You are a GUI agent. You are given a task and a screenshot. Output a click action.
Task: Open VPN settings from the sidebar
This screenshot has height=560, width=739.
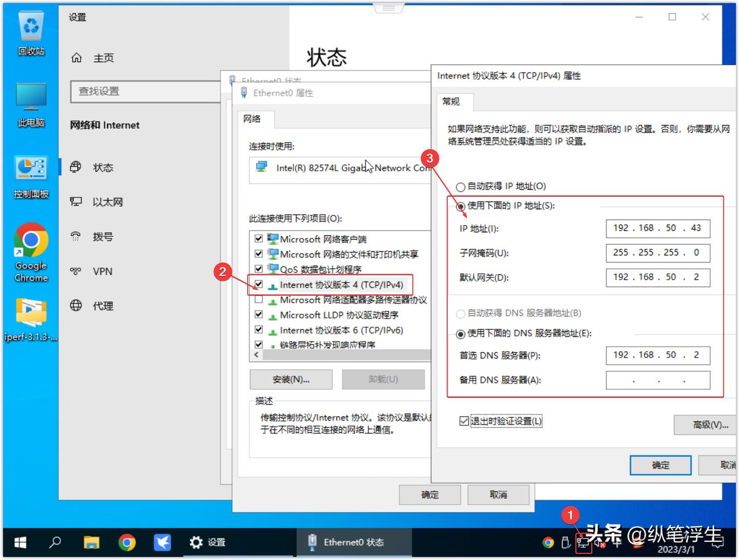point(102,271)
